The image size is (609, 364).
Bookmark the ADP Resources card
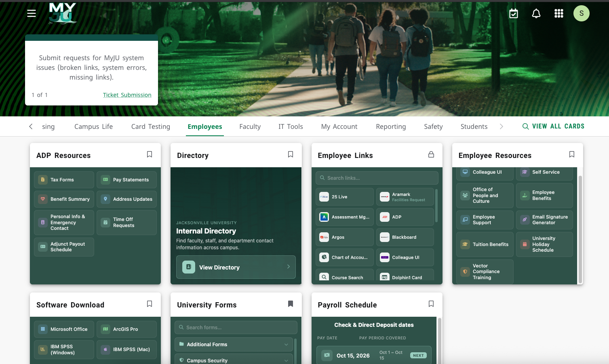(150, 154)
